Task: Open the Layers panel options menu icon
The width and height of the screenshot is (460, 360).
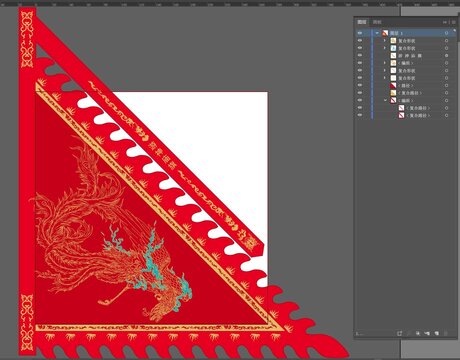Action: (x=454, y=22)
